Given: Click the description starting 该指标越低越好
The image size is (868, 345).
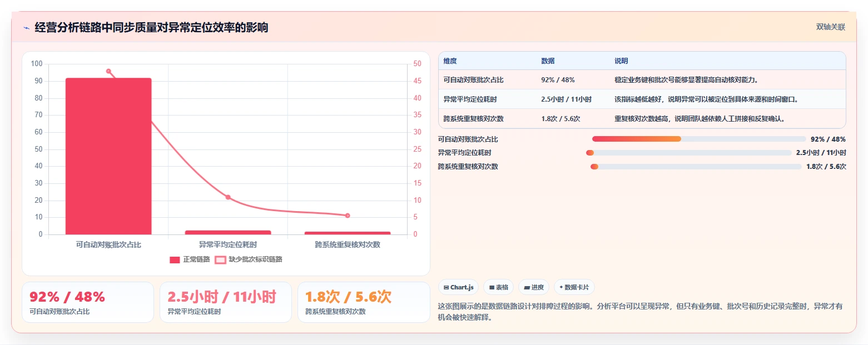Looking at the screenshot, I should [707, 99].
